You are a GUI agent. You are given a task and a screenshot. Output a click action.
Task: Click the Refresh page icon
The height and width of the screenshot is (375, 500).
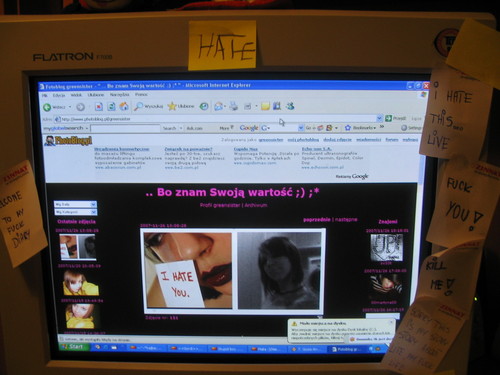point(111,107)
